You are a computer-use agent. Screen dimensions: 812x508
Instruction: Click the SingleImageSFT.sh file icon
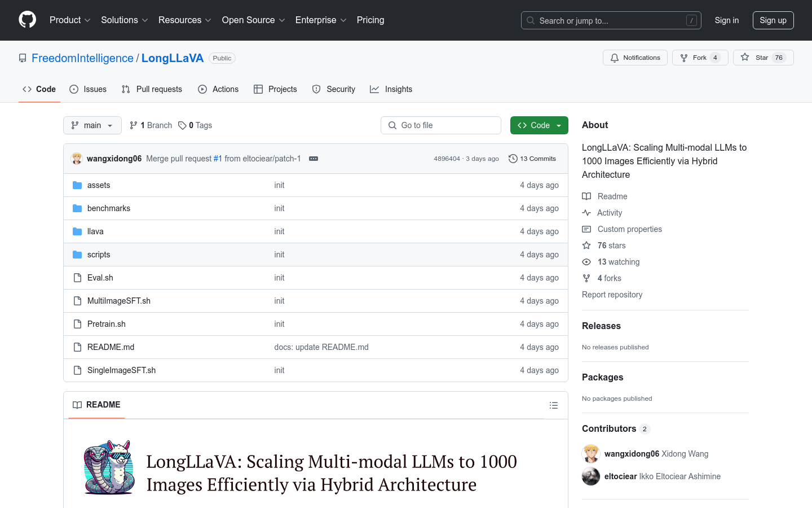[x=77, y=370]
